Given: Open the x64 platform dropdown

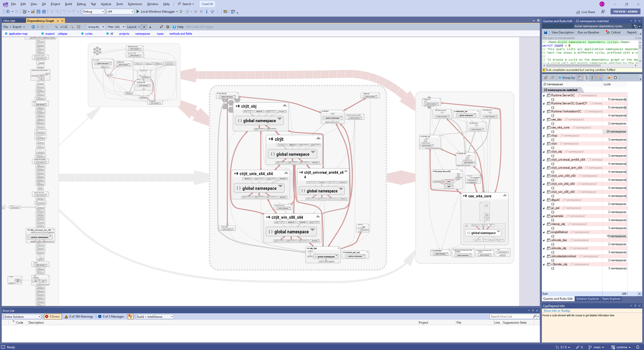Looking at the screenshot, I should click(120, 12).
